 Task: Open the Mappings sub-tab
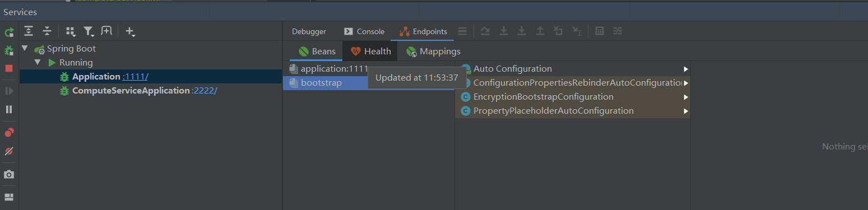(x=433, y=52)
